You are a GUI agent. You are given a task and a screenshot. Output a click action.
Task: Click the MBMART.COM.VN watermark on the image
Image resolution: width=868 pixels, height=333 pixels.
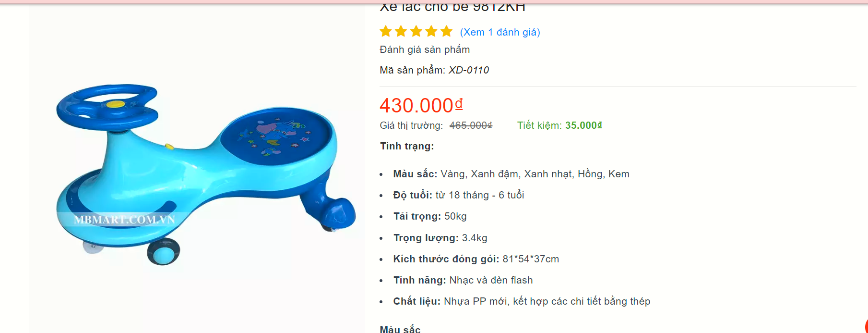124,220
